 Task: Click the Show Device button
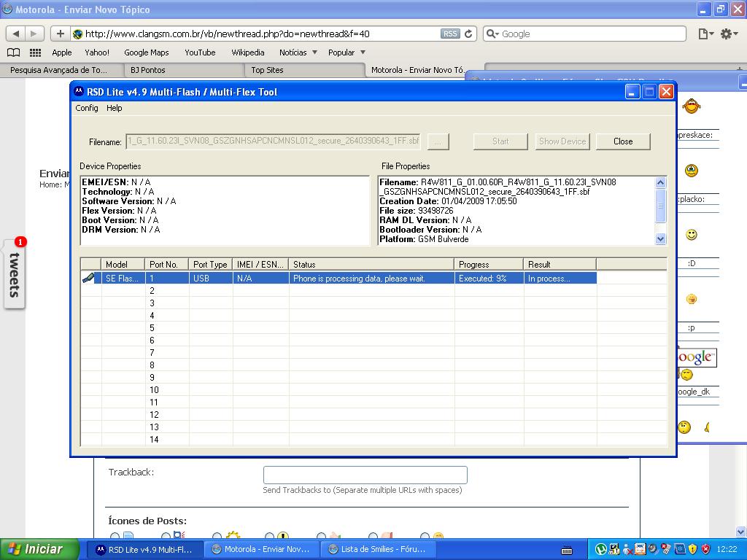point(562,141)
